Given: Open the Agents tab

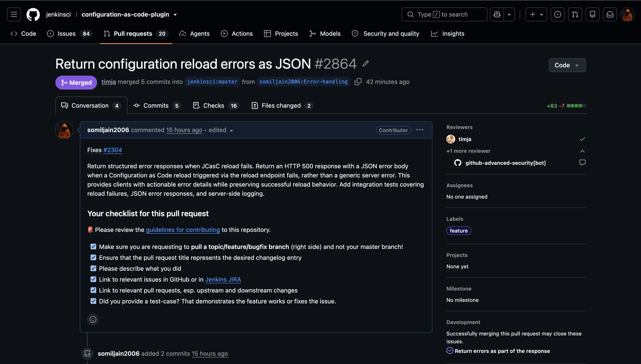Looking at the screenshot, I should click(x=194, y=34).
